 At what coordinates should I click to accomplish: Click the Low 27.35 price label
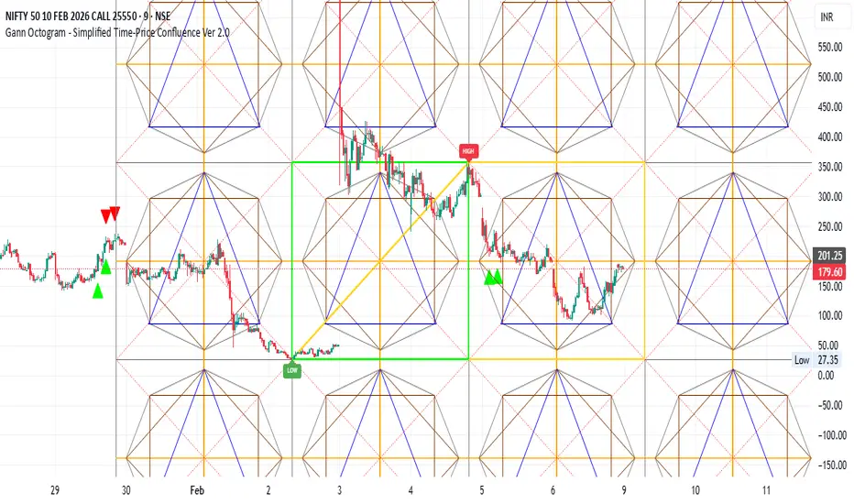[819, 360]
